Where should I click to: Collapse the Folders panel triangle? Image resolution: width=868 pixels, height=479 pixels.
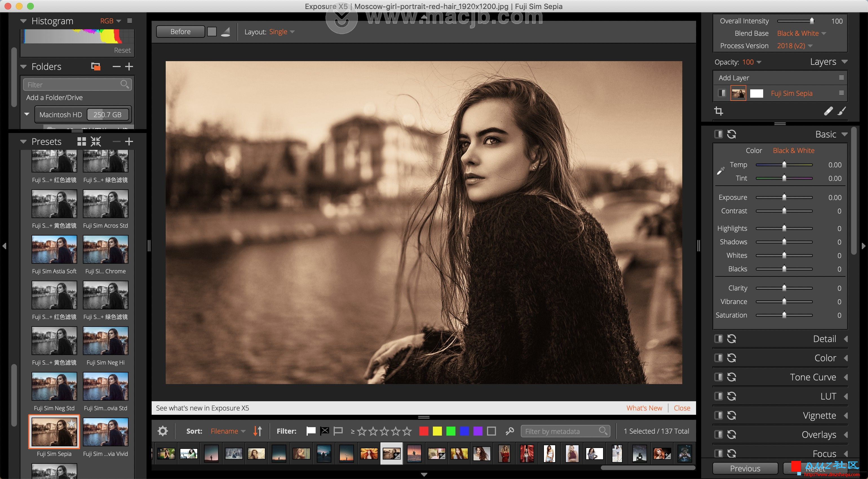point(23,66)
